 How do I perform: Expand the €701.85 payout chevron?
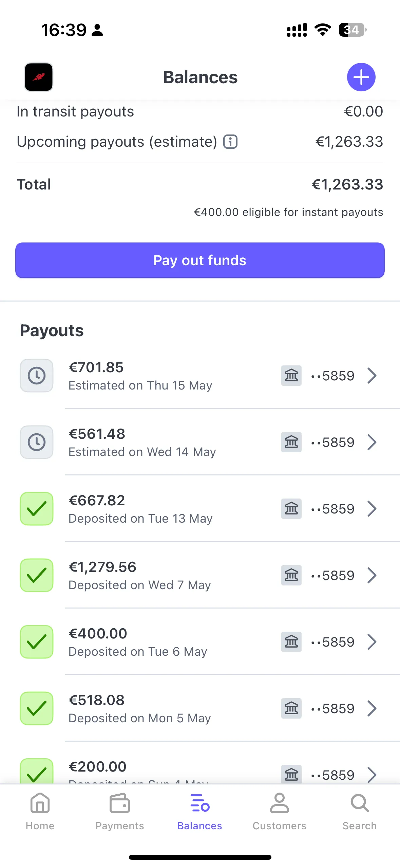tap(372, 376)
